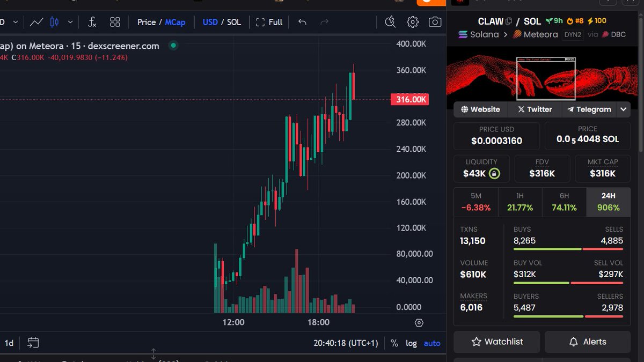Open the Meteora DEX link
The image size is (644, 362).
point(536,34)
